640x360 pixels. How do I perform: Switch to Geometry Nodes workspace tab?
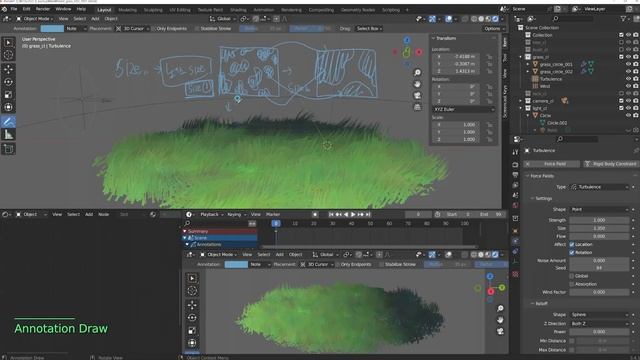358,10
